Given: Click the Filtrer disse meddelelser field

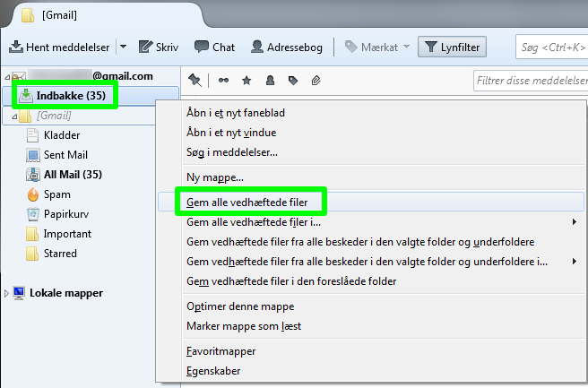Looking at the screenshot, I should (531, 81).
